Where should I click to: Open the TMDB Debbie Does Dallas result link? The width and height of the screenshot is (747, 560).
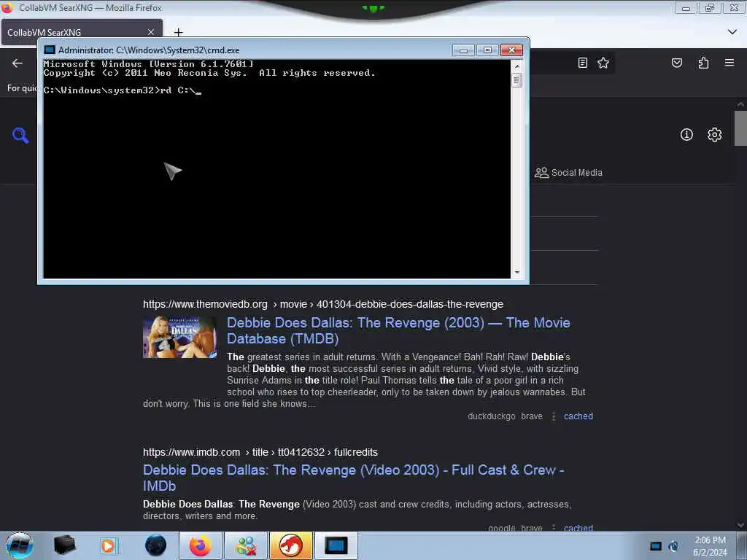point(398,330)
